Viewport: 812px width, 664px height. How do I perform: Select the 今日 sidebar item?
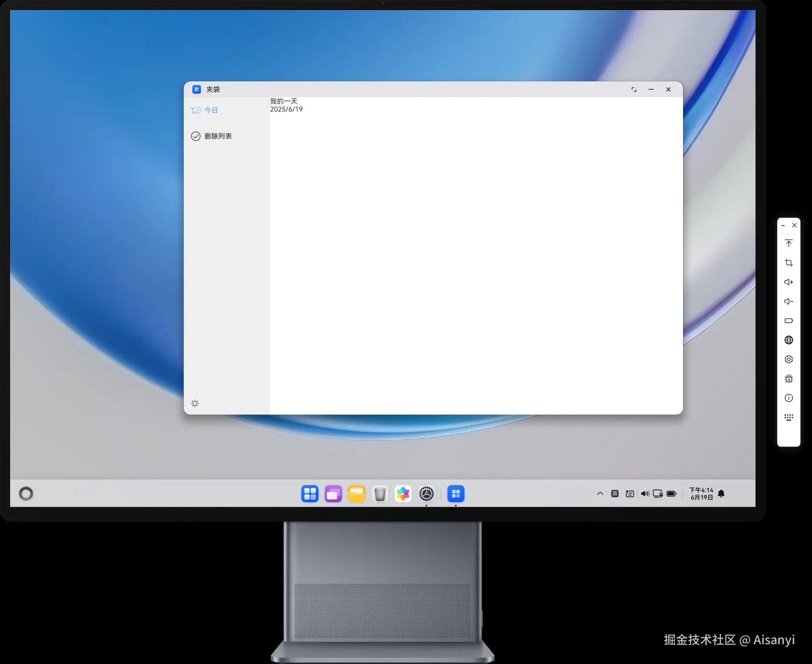click(204, 110)
